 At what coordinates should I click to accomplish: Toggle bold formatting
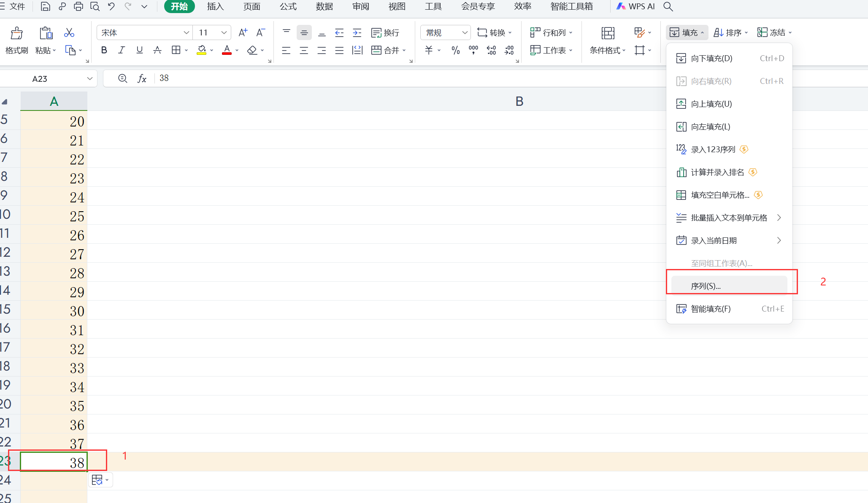click(x=104, y=50)
